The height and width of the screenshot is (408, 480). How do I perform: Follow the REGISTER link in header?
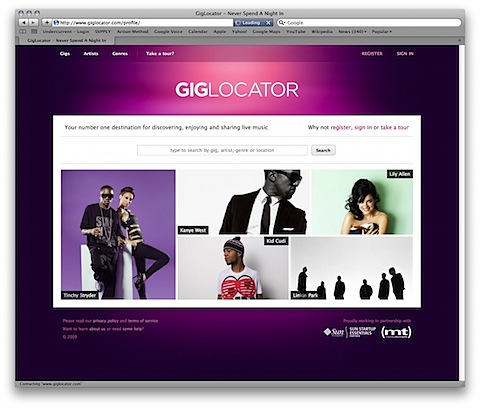372,53
